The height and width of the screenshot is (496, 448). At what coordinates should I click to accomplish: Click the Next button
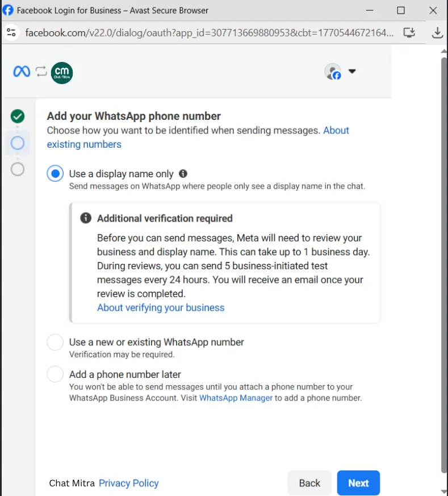click(x=358, y=483)
